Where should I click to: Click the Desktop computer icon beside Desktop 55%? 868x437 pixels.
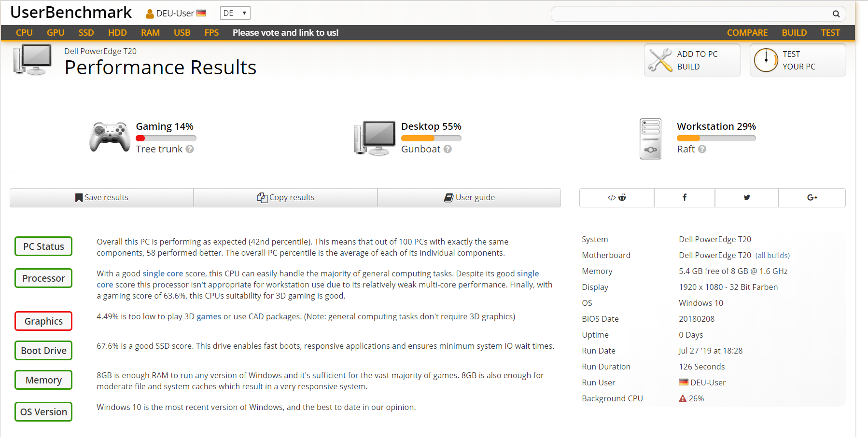click(x=375, y=138)
